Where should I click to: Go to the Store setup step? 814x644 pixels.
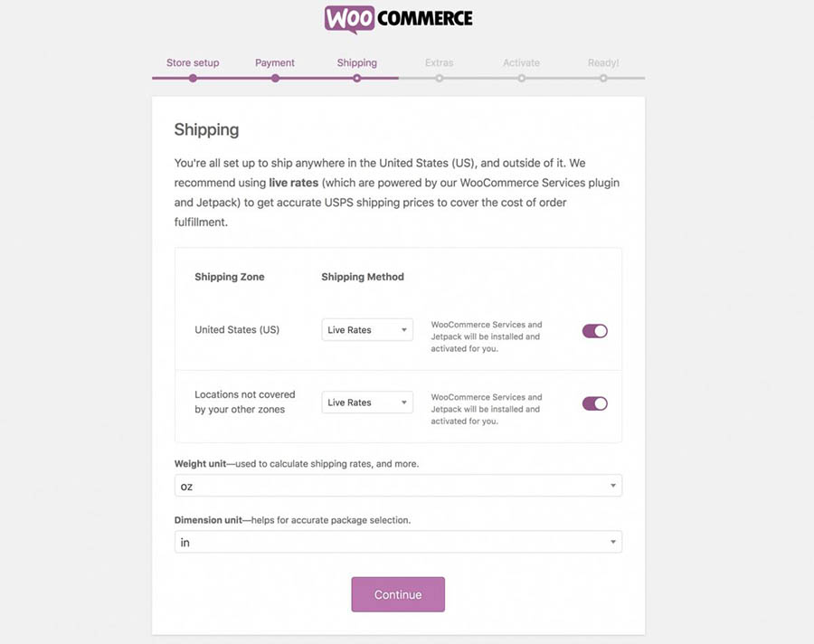coord(193,63)
